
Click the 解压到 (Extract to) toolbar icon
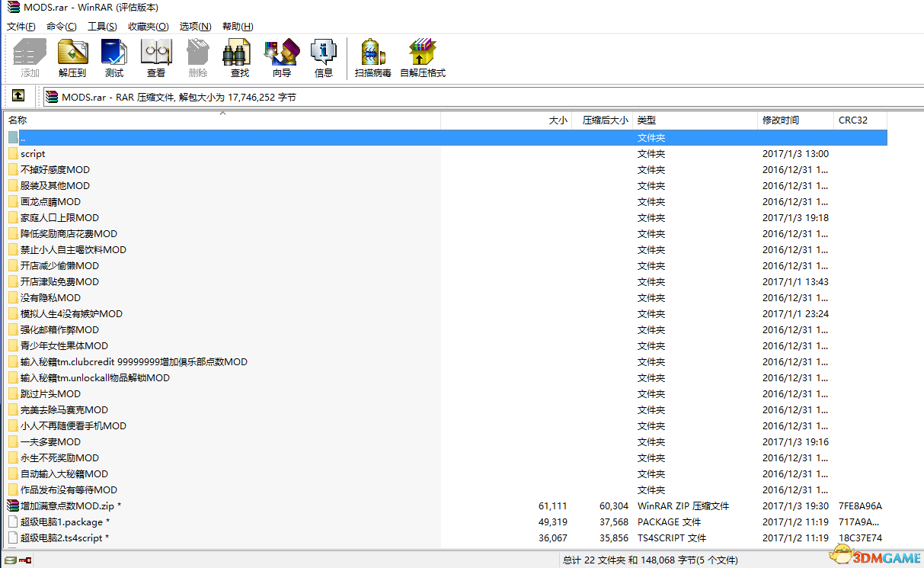[72, 52]
